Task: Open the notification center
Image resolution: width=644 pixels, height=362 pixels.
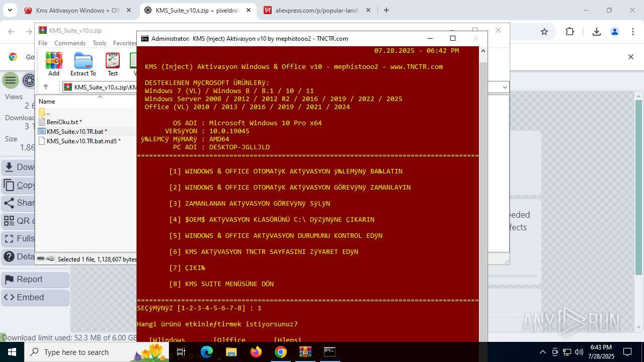Action: point(627,352)
